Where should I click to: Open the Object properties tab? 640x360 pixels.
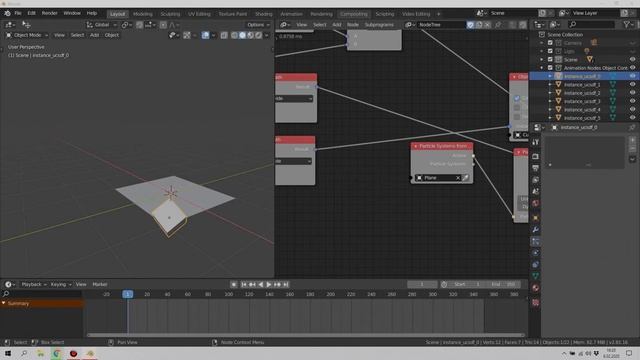click(536, 218)
